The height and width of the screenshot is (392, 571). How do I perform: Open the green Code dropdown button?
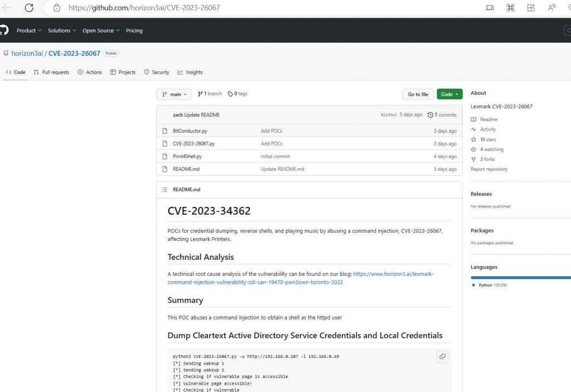coord(449,94)
